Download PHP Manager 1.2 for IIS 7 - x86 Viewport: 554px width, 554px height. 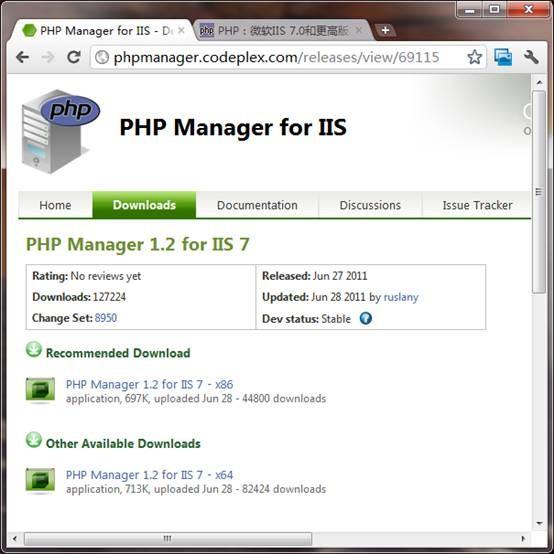149,384
